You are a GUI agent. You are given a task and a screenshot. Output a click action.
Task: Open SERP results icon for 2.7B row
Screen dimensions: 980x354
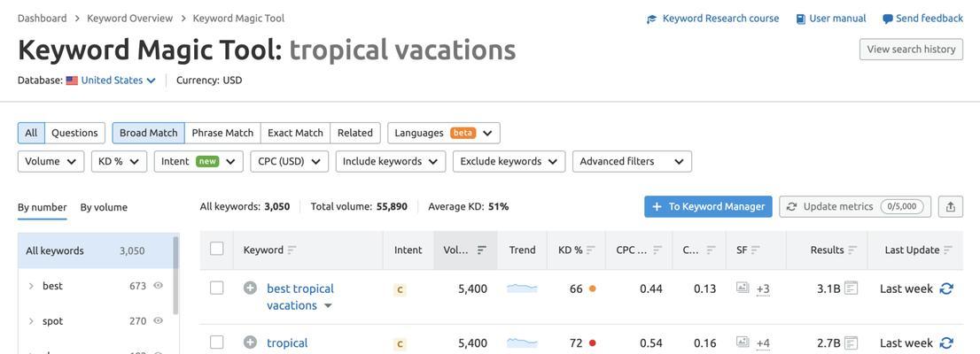(851, 342)
